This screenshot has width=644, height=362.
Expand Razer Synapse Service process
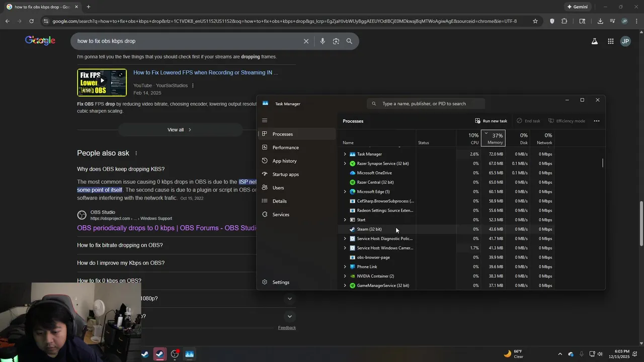click(345, 163)
